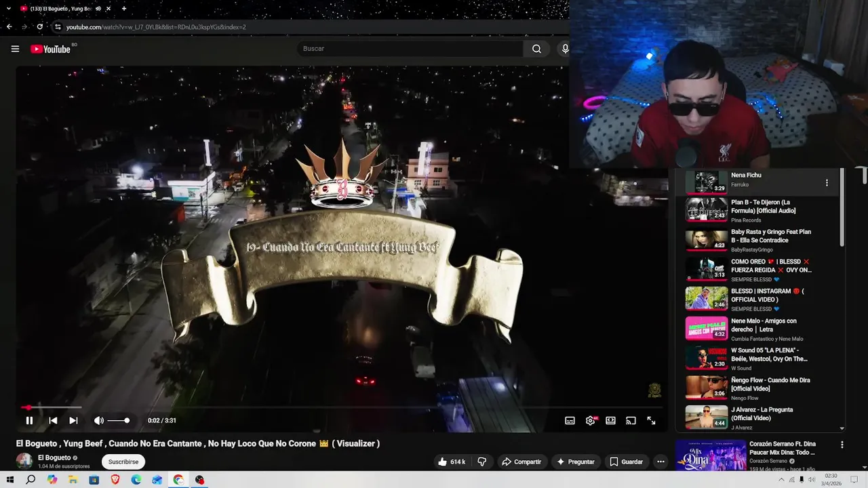This screenshot has width=868, height=488.
Task: Launch Microsoft Edge from the taskbar
Action: pos(136,480)
